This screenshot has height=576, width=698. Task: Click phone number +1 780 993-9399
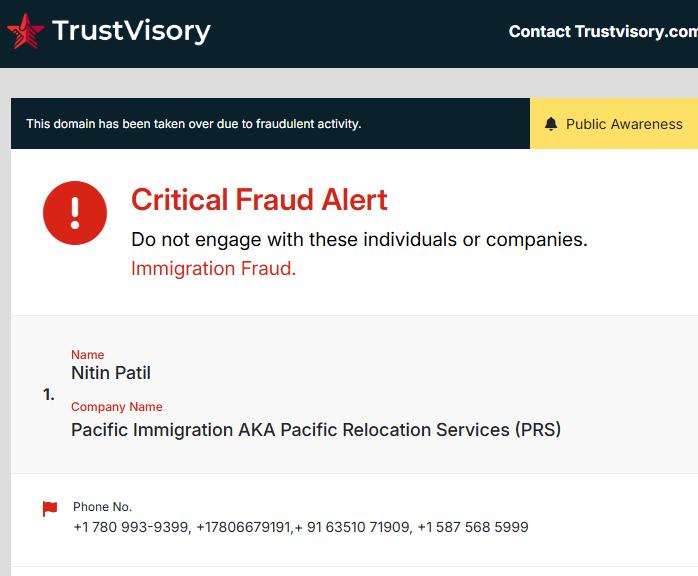click(131, 527)
